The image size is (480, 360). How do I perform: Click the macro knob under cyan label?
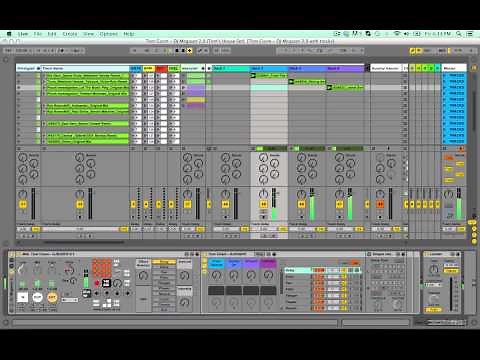[x=216, y=275]
